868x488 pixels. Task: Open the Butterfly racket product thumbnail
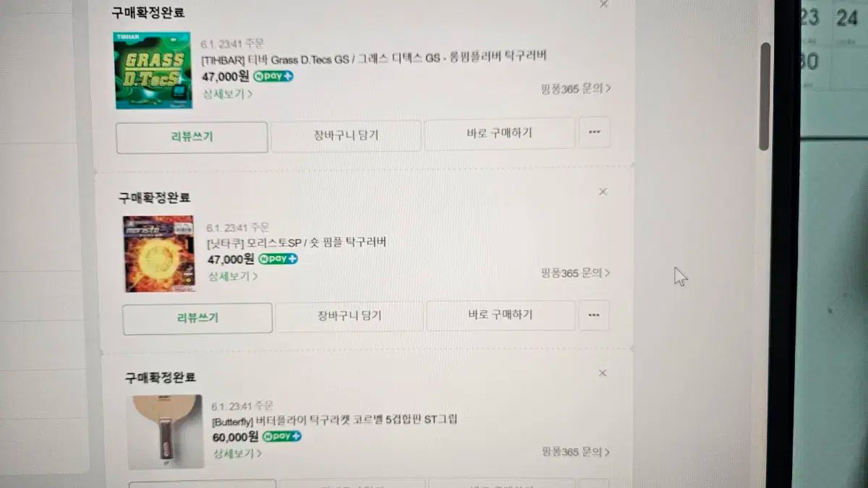coord(166,432)
